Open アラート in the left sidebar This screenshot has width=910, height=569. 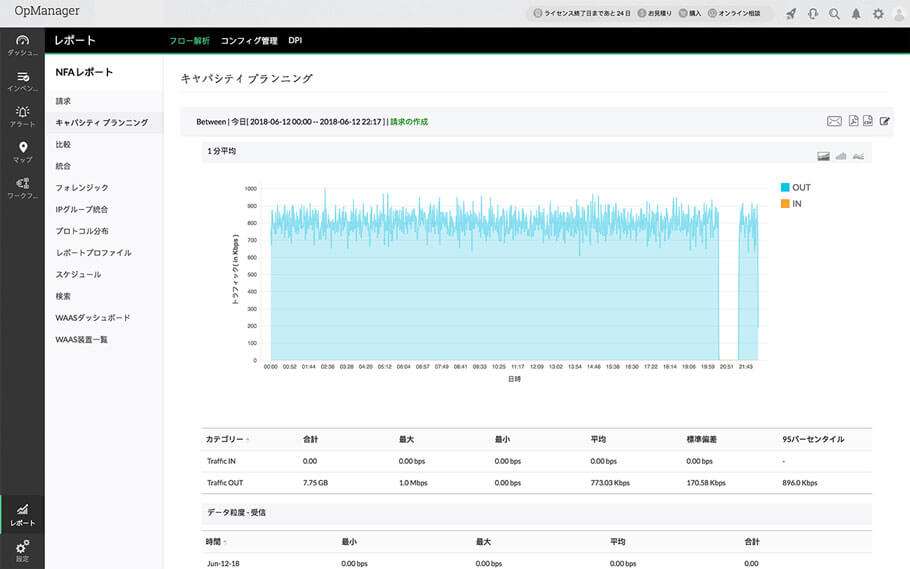coord(22,115)
